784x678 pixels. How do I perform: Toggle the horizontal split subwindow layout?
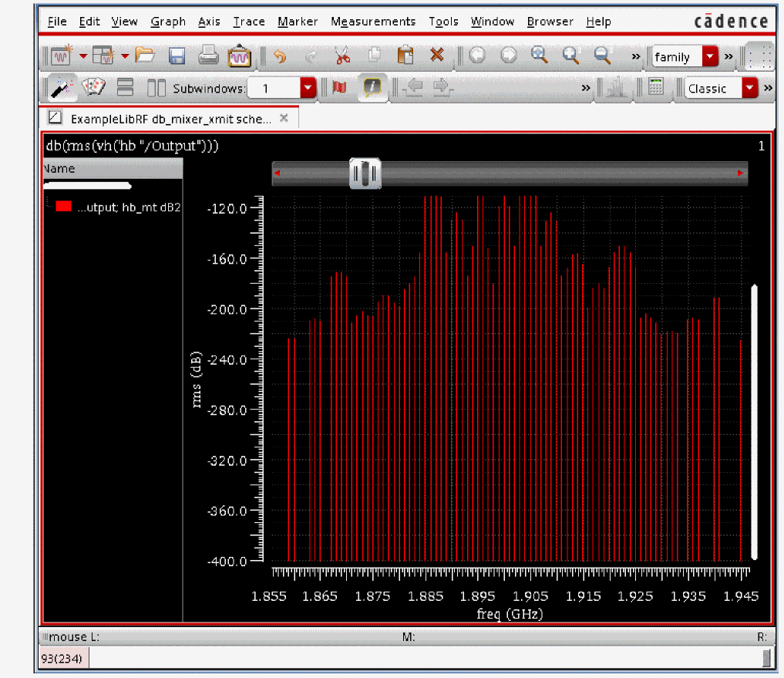coord(126,88)
